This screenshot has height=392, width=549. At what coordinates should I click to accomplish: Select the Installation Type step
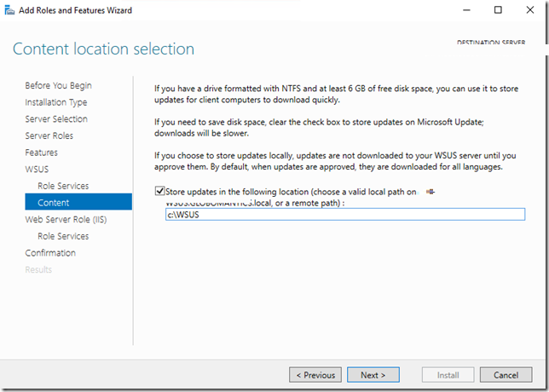tap(55, 102)
